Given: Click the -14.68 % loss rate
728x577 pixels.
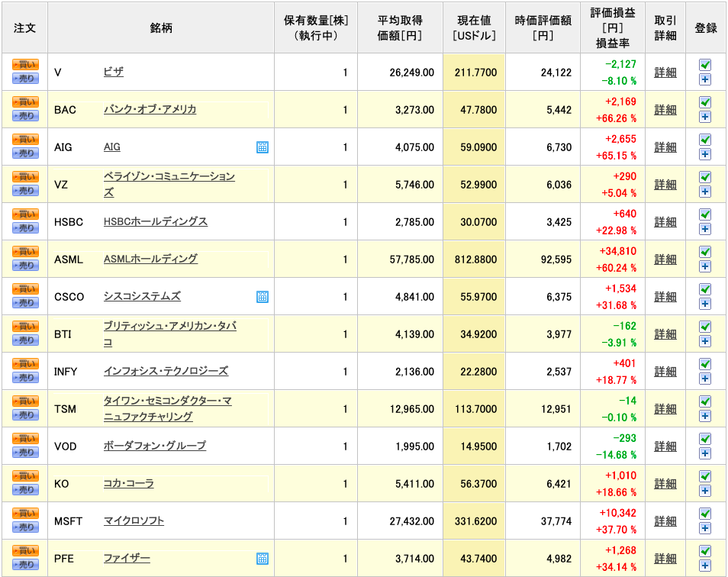Looking at the screenshot, I should [616, 455].
